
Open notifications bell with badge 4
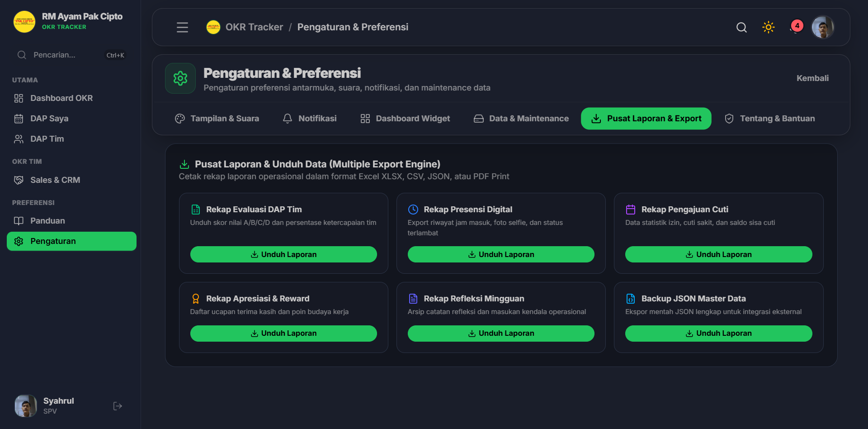coord(796,27)
